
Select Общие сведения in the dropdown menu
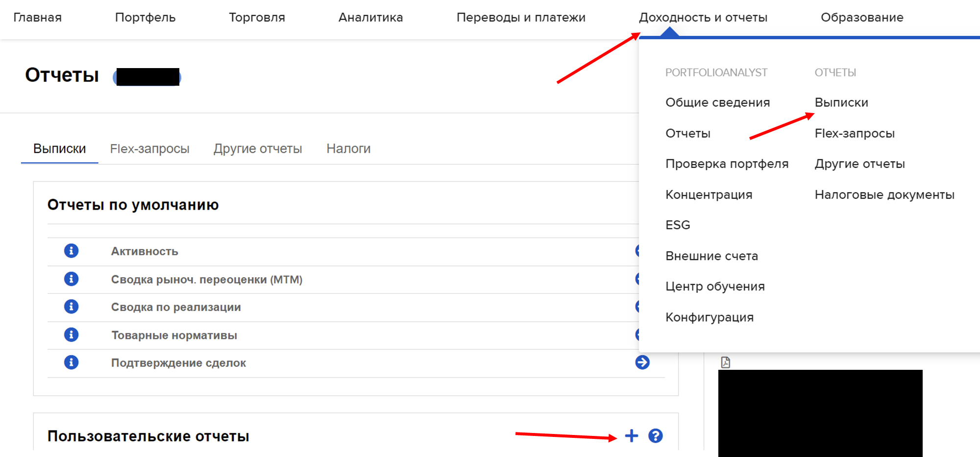717,102
